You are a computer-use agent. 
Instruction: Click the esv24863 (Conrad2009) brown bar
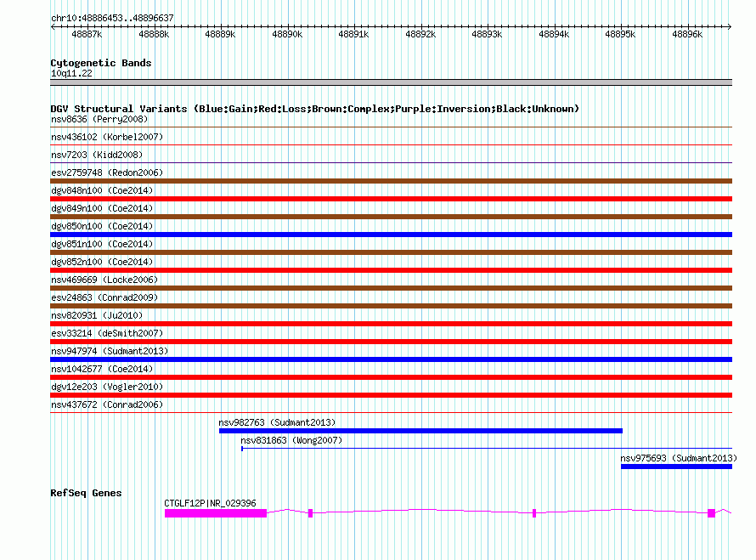point(391,306)
